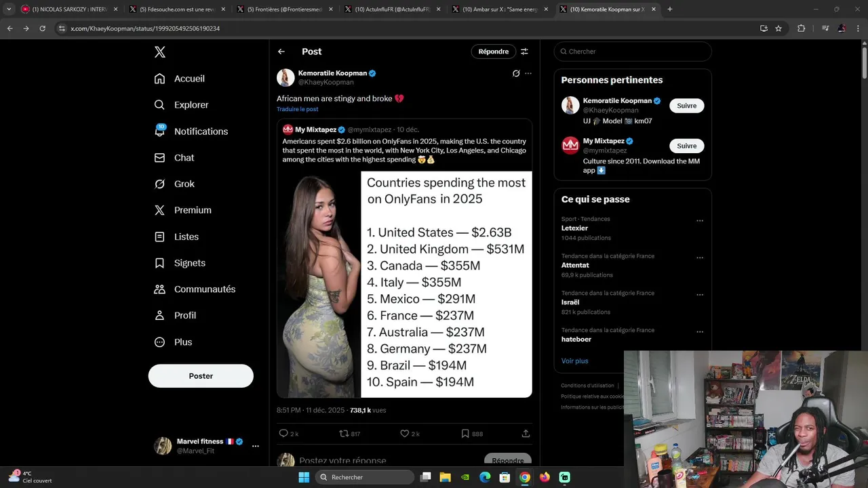
Task: Bookmark this page with the star icon
Action: click(x=778, y=28)
